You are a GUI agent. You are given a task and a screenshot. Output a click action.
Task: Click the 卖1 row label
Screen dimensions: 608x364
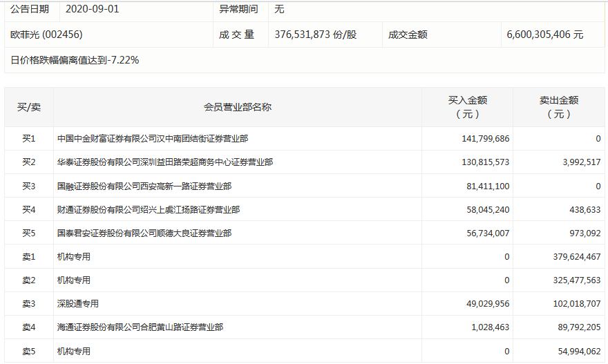tap(29, 257)
